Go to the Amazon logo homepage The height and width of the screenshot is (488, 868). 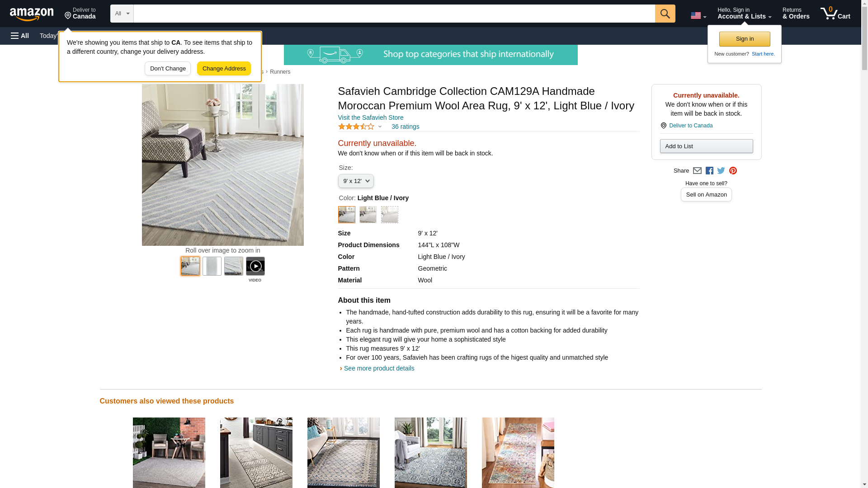point(32,14)
